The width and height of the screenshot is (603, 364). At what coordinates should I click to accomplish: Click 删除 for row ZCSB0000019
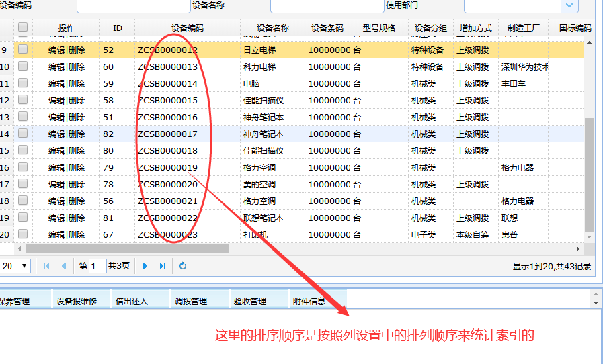coord(77,168)
